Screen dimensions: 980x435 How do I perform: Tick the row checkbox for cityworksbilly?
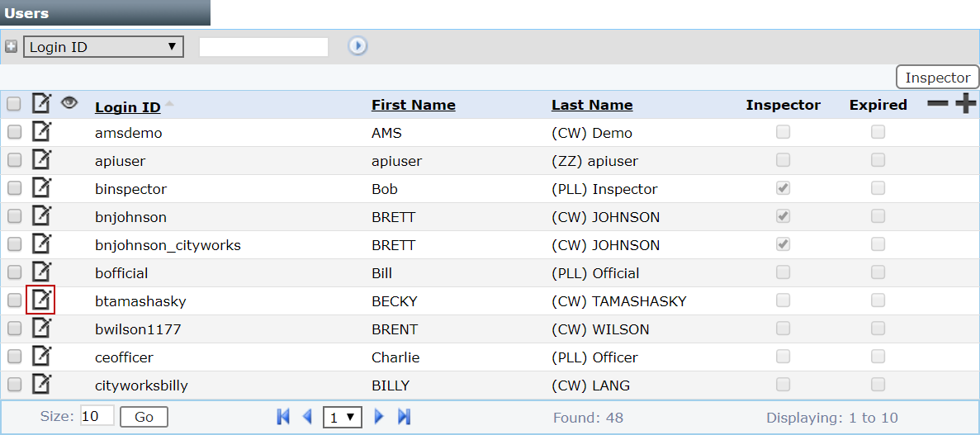[x=14, y=385]
